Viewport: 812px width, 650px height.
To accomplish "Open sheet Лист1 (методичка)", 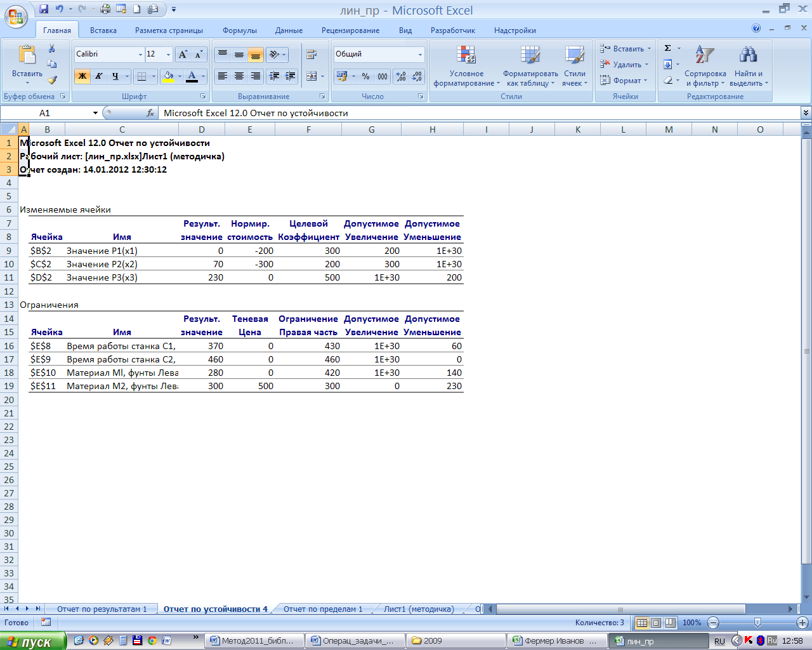I will point(419,609).
